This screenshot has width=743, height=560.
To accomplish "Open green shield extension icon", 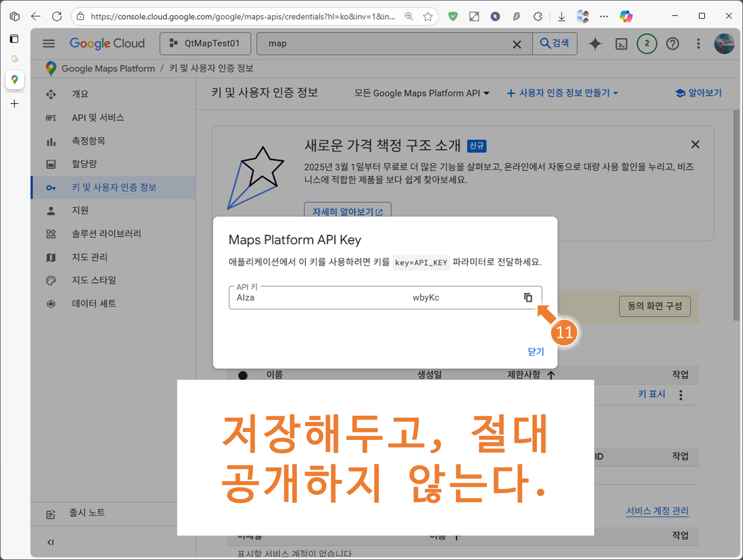I will pyautogui.click(x=453, y=16).
